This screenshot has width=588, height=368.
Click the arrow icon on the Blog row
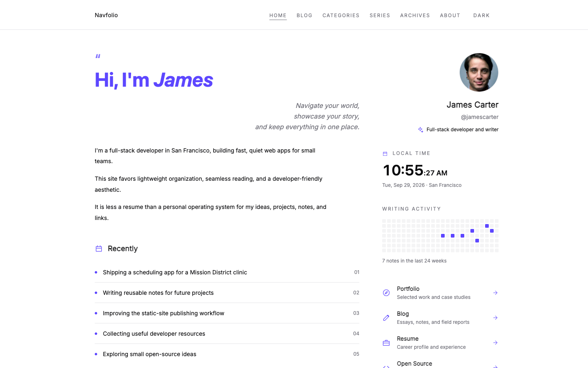[495, 318]
